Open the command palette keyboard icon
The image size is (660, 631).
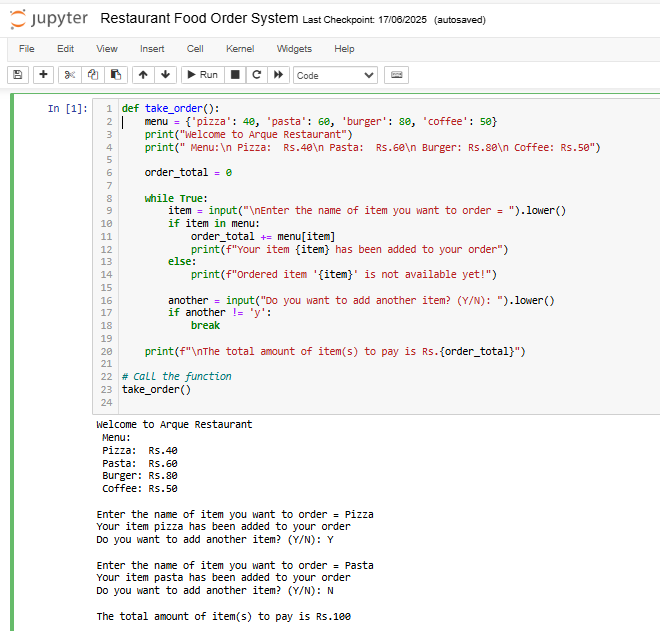tap(397, 75)
